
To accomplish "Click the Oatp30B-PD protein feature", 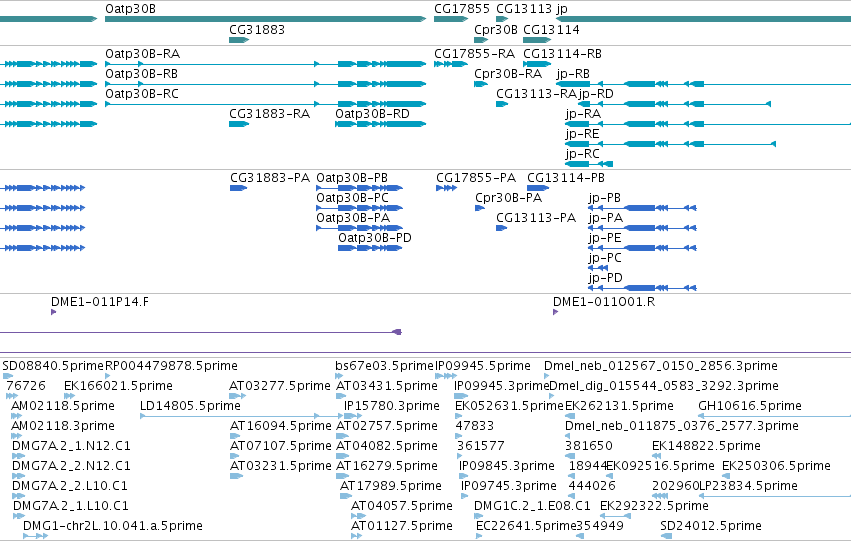I will click(x=370, y=248).
